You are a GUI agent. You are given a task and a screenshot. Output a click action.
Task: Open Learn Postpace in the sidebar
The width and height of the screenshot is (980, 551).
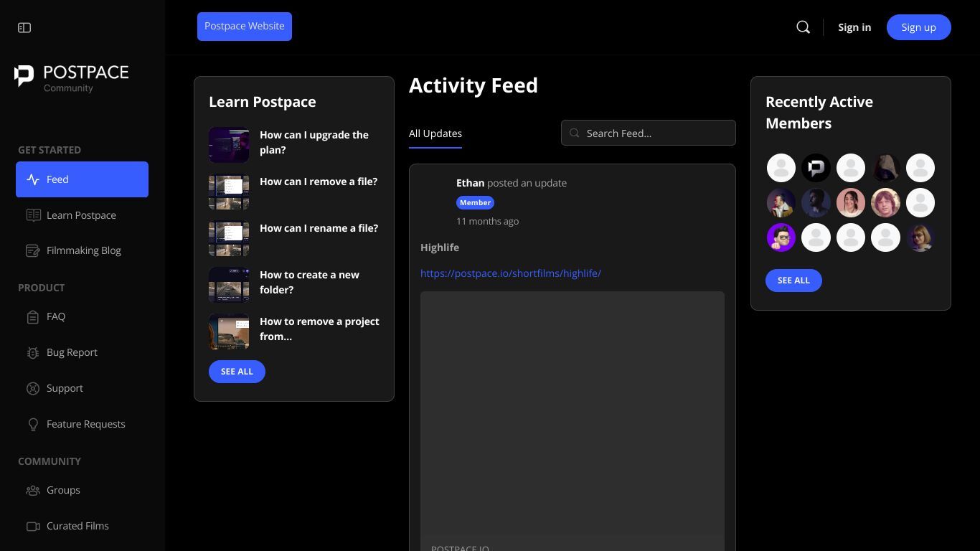[x=82, y=215]
